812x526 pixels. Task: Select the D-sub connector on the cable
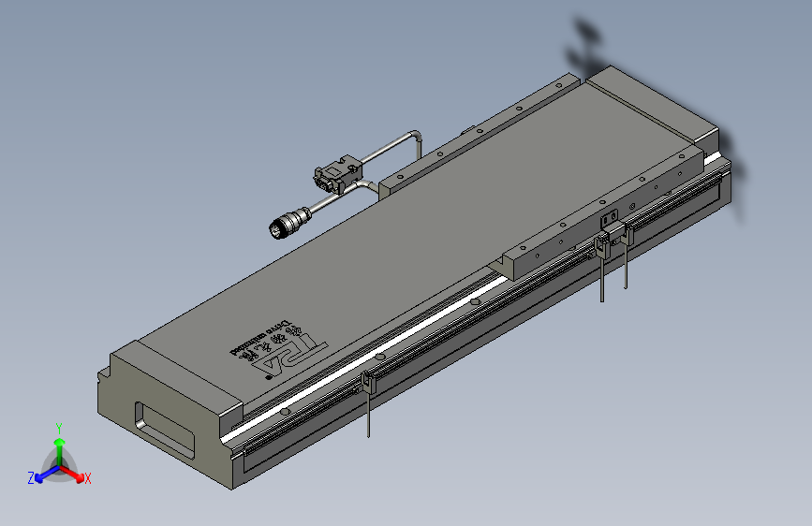pos(336,174)
